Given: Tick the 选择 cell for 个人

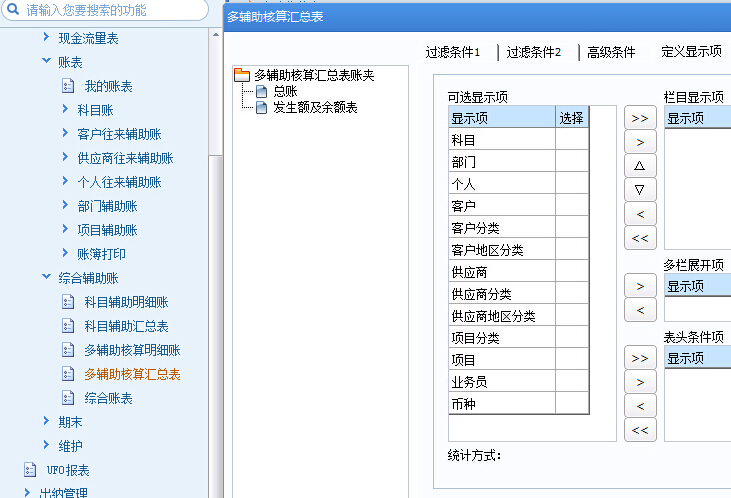Looking at the screenshot, I should pos(572,183).
